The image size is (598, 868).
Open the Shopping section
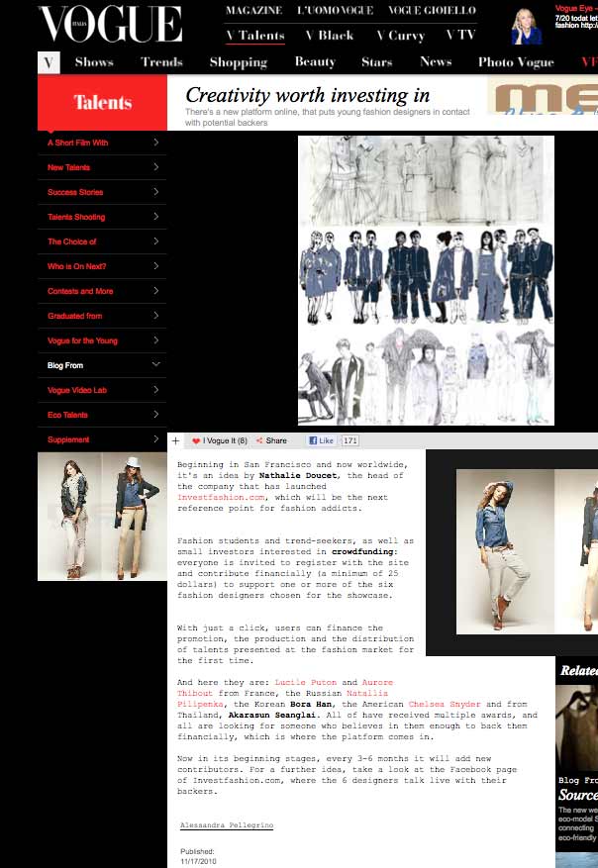click(x=239, y=62)
